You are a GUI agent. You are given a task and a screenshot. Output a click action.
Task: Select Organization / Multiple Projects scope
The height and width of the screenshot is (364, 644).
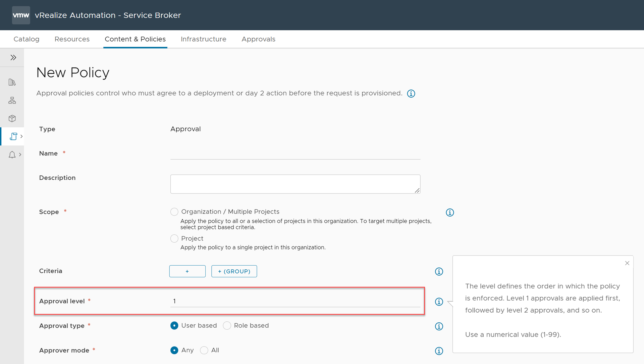pyautogui.click(x=174, y=212)
